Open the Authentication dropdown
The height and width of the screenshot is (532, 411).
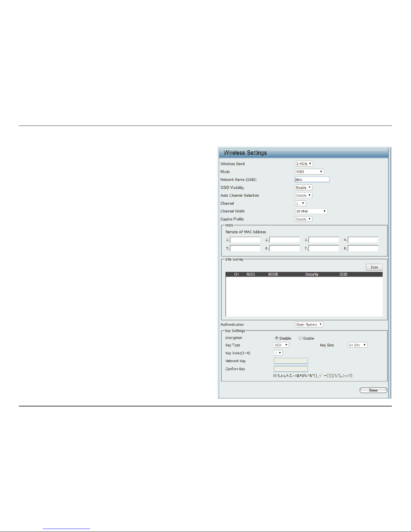pos(309,325)
